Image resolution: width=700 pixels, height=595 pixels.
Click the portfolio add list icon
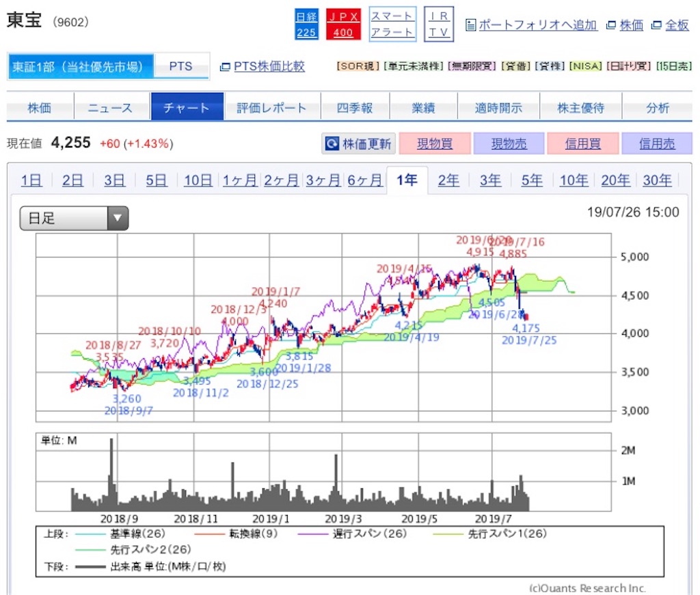click(x=470, y=25)
